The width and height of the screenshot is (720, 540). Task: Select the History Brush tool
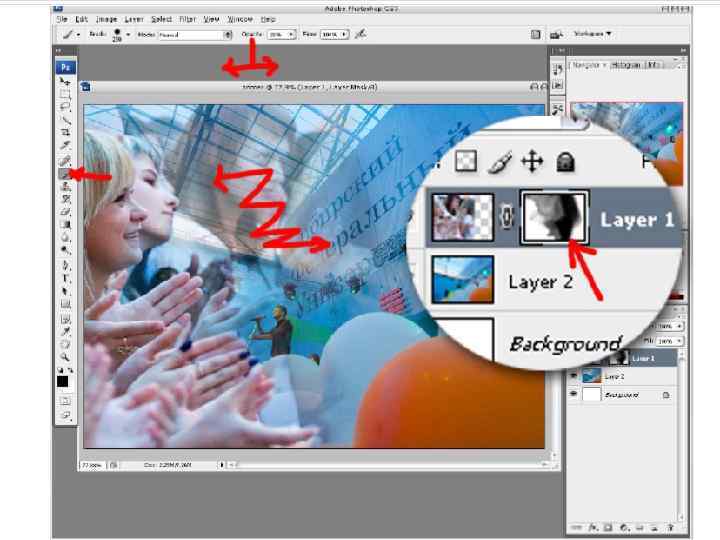[x=65, y=199]
